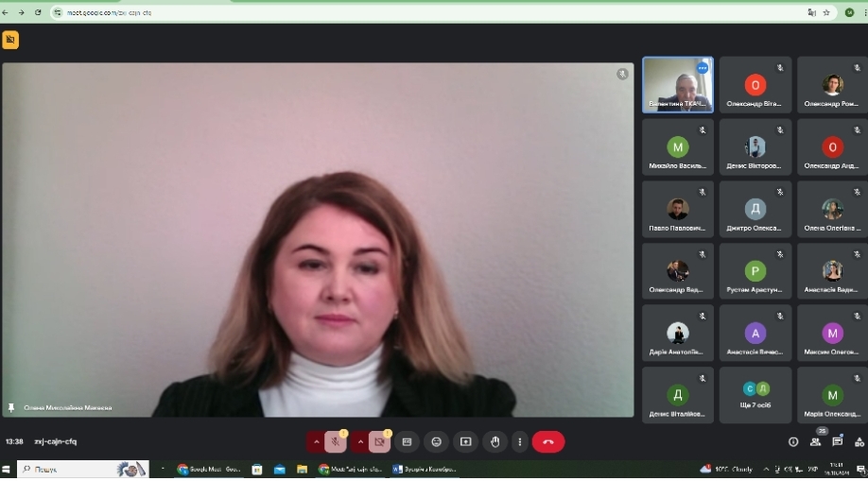Image resolution: width=868 pixels, height=481 pixels.
Task: Turn on the camera in the call bar
Action: (379, 441)
